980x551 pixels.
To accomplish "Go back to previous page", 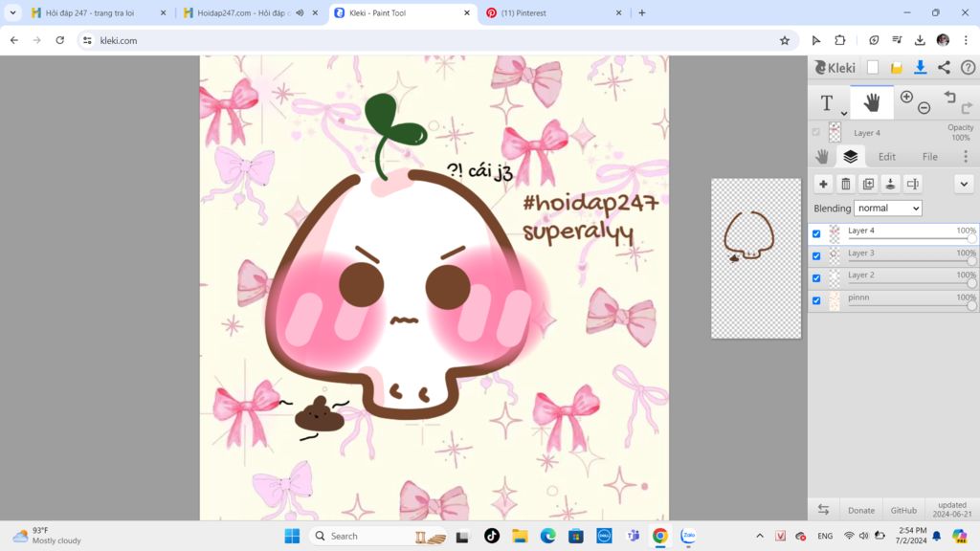I will 14,40.
